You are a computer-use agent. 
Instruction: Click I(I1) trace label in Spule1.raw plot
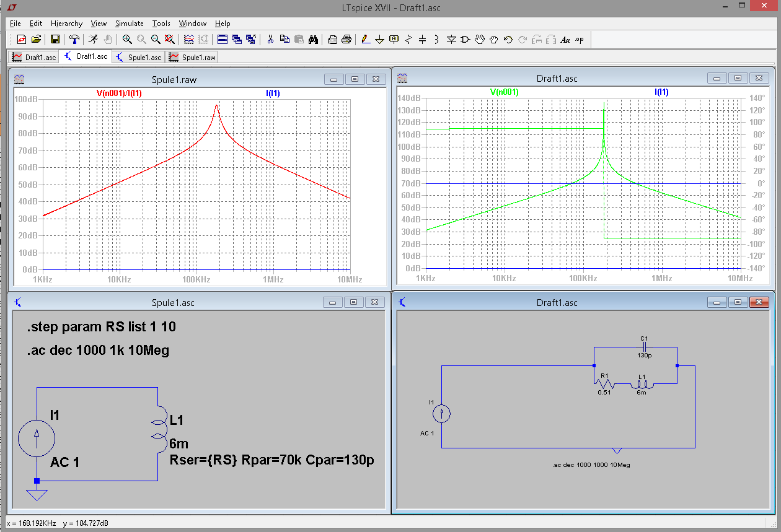click(x=273, y=94)
